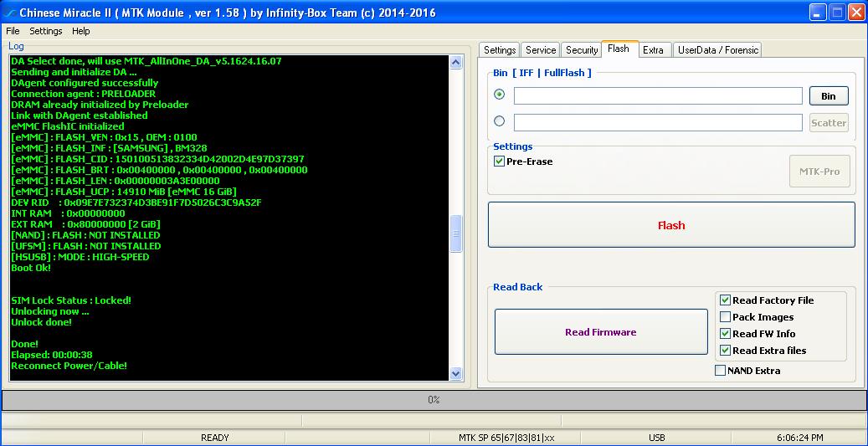Click the 6:06:24 PM clock in status bar
Screen dimensions: 868x446
click(x=800, y=438)
